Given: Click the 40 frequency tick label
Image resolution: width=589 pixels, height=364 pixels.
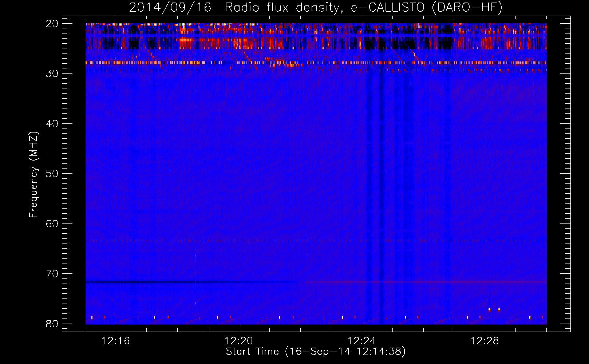Looking at the screenshot, I should coord(52,124).
